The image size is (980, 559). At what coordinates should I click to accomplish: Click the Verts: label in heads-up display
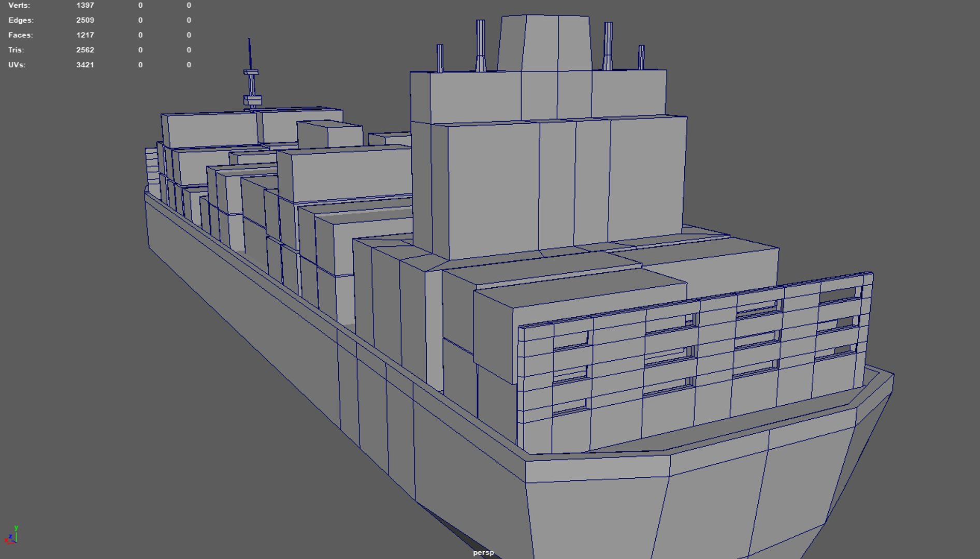[x=19, y=5]
